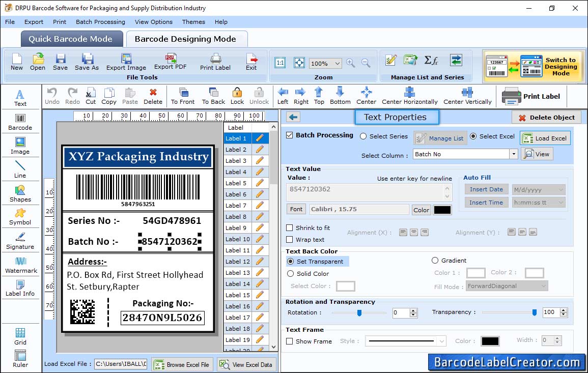
Task: Choose the Barcode tool in sidebar
Action: [20, 122]
